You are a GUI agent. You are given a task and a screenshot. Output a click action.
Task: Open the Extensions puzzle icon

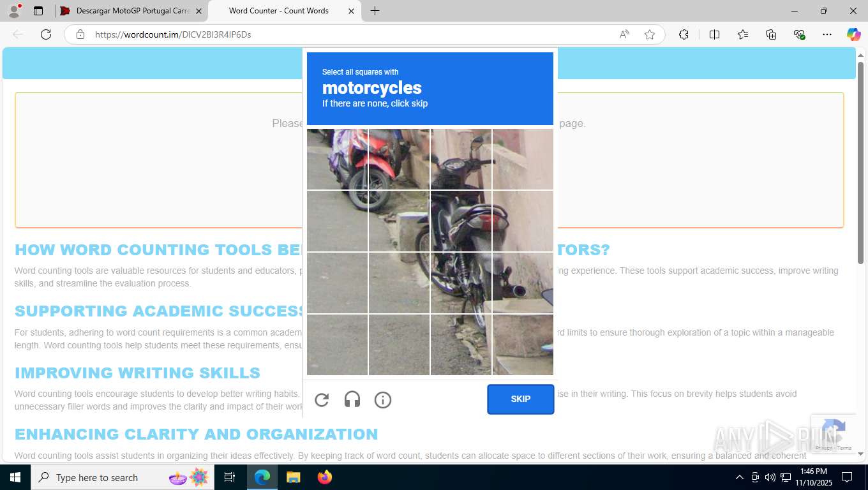(684, 34)
